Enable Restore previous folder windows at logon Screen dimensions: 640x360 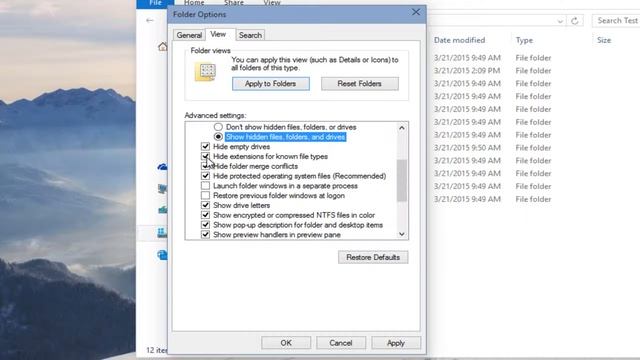click(x=205, y=196)
